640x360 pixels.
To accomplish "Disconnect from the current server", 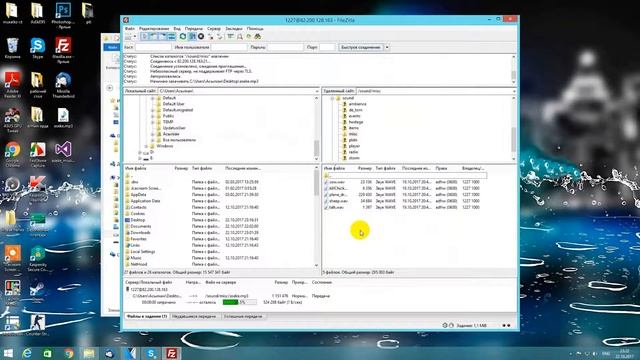I will point(211,37).
